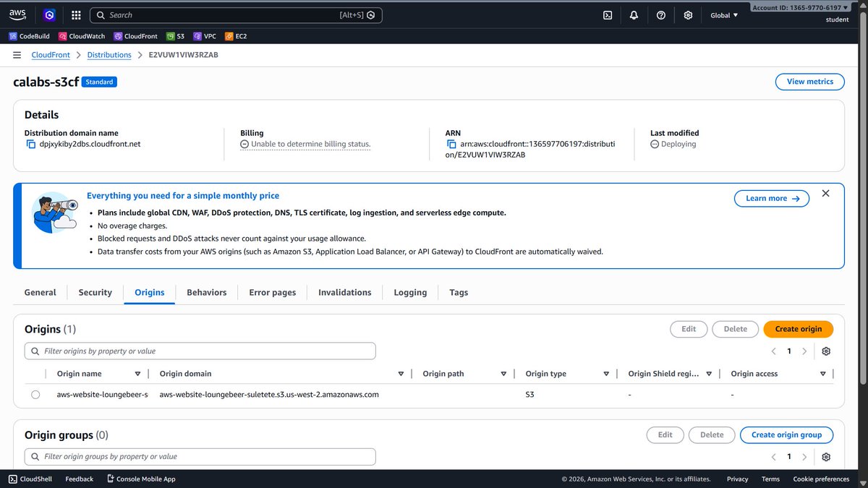Image resolution: width=868 pixels, height=488 pixels.
Task: Switch to the Logging tab
Action: [x=410, y=292]
